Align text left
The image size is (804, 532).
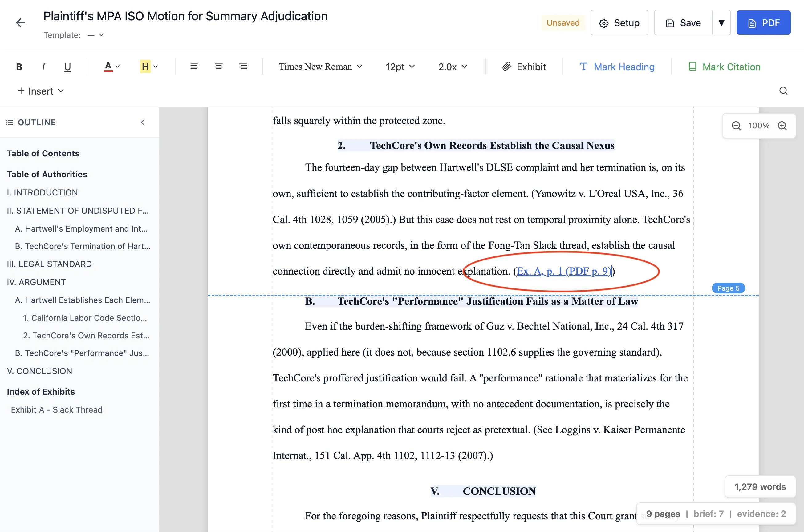(194, 66)
